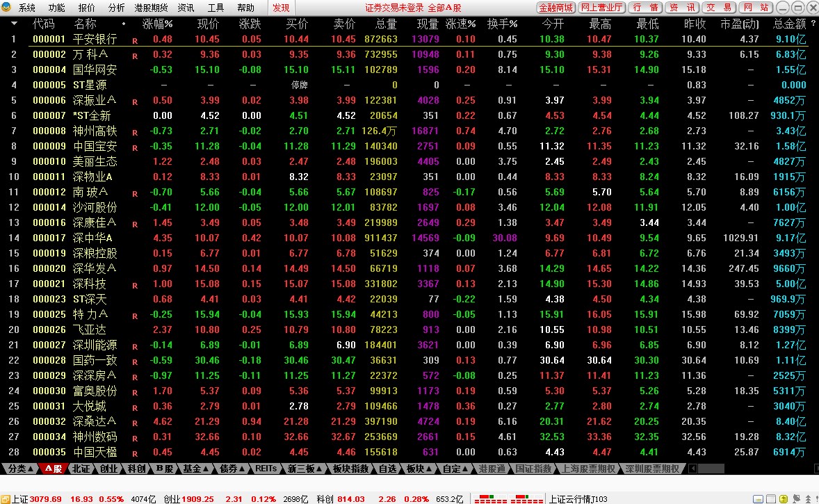Viewport: 819px width, 504px height.
Task: Open the 网上营业厅 button
Action: [601, 8]
